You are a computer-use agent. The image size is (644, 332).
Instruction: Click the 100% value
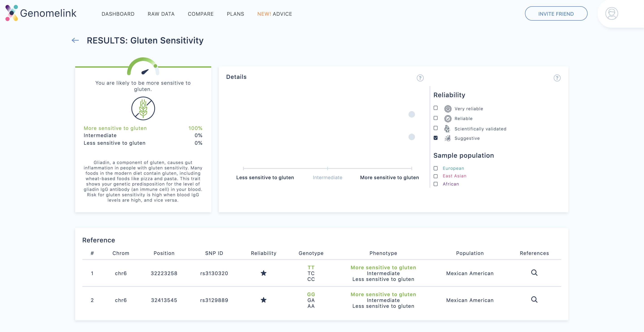click(x=195, y=128)
